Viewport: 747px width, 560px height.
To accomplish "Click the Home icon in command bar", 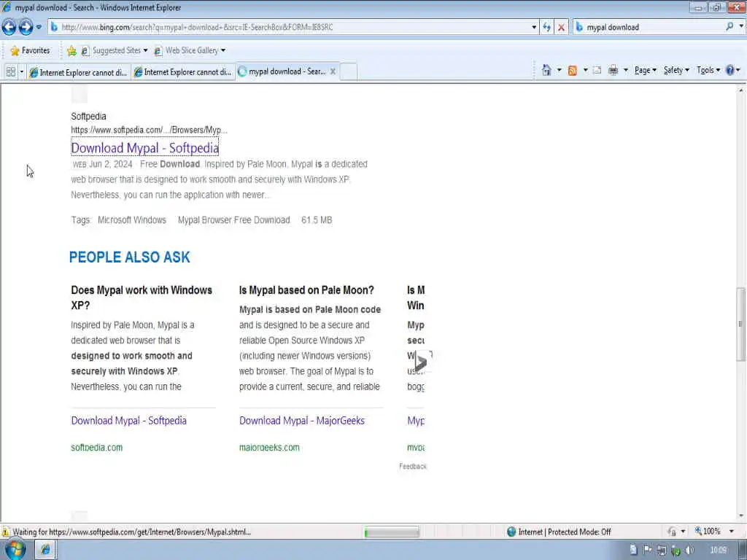I will (x=546, y=71).
